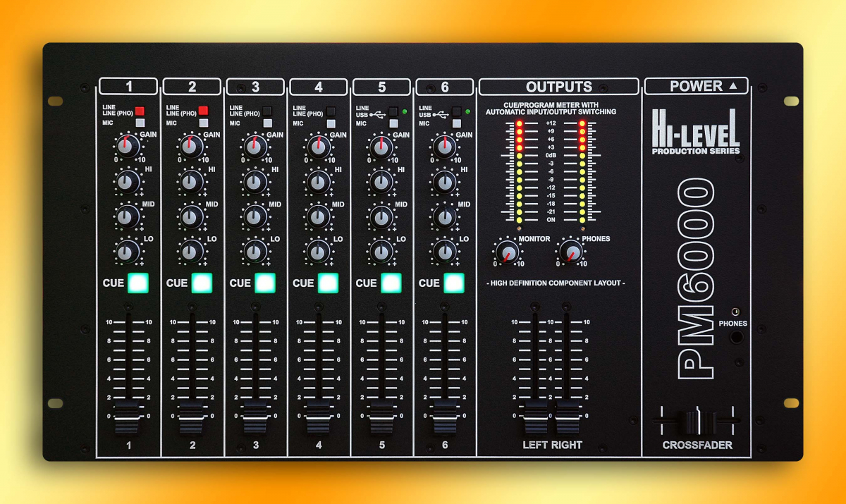The image size is (846, 504).
Task: Toggle channel 2 MIC input button
Action: 203,123
